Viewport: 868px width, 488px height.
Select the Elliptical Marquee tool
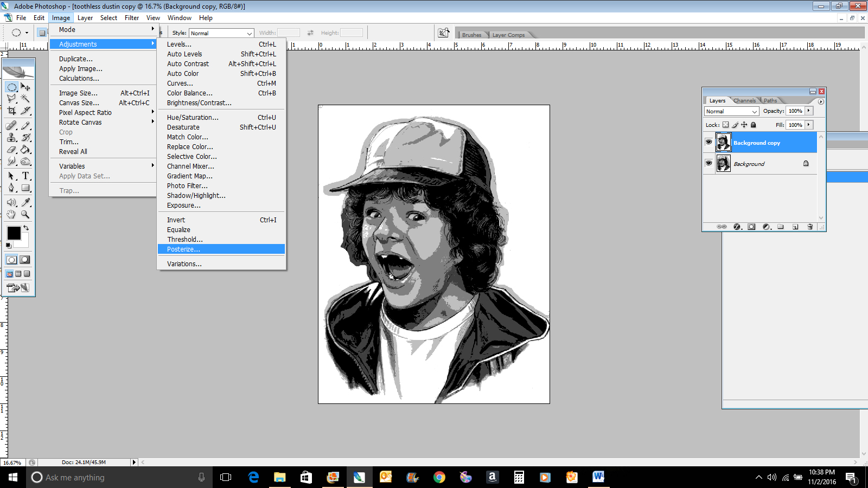point(12,87)
